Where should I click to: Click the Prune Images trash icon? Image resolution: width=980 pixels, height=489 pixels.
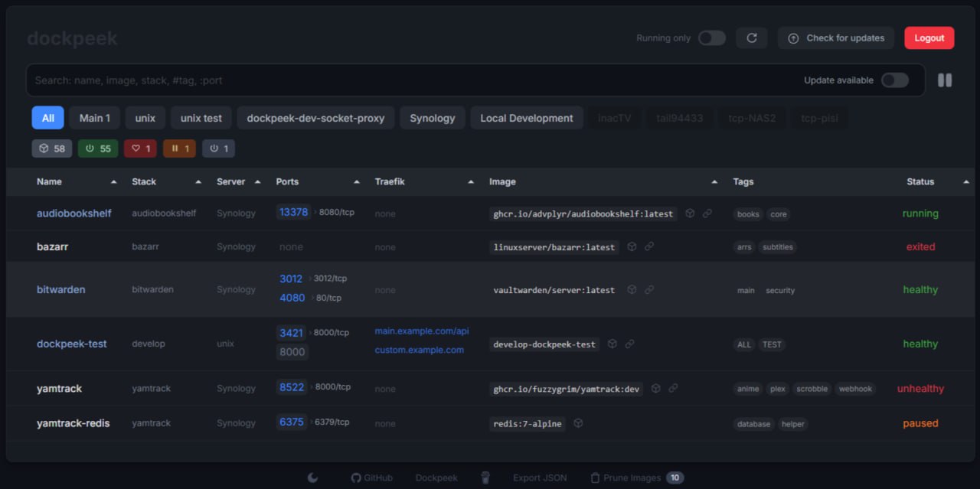(595, 478)
